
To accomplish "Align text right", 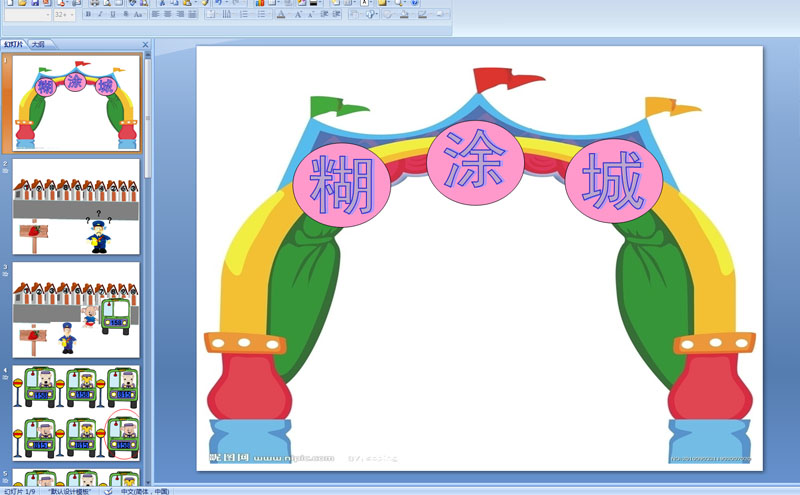I will click(180, 14).
